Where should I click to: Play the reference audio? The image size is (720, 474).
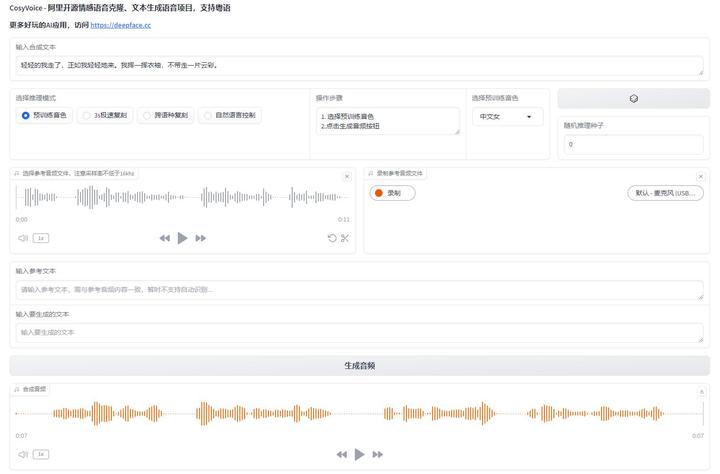coord(182,238)
